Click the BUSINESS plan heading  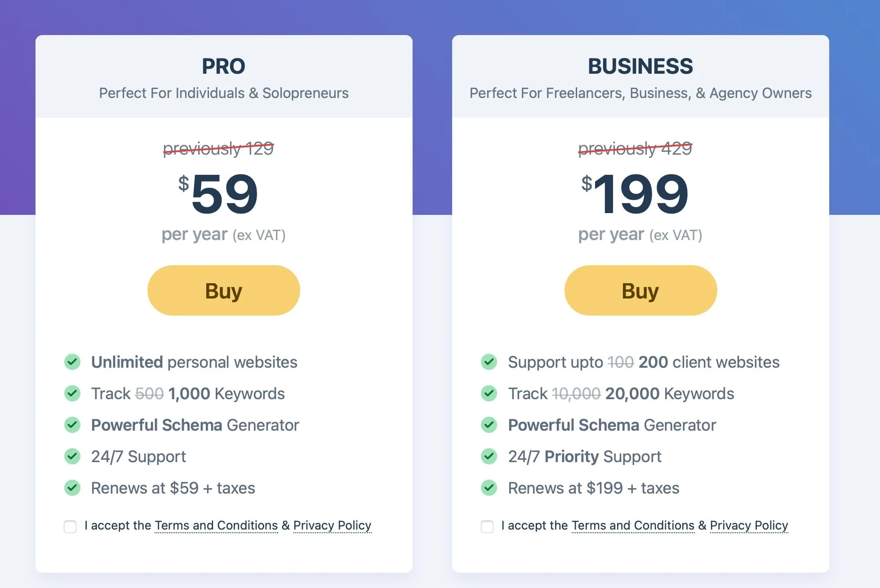(640, 67)
